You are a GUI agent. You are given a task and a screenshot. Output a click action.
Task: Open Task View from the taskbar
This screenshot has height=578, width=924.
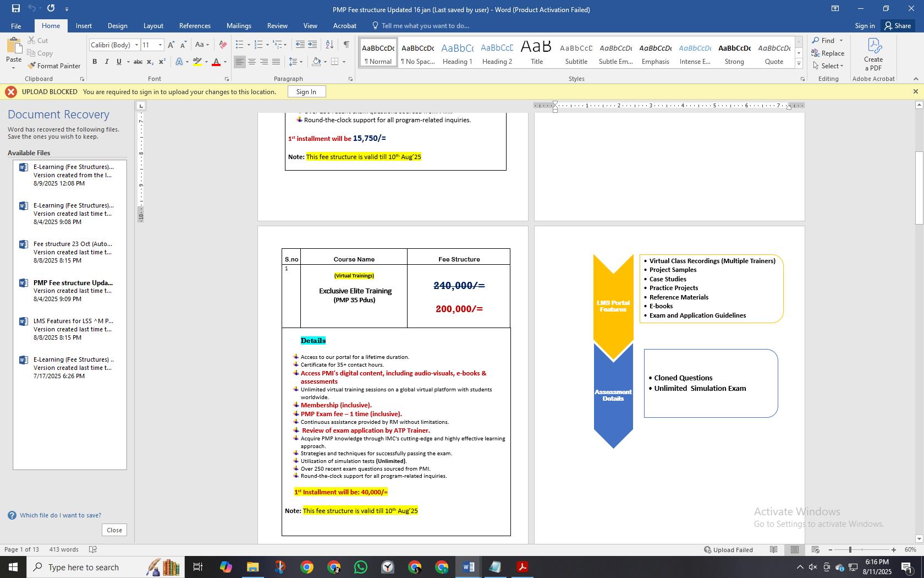(x=198, y=567)
